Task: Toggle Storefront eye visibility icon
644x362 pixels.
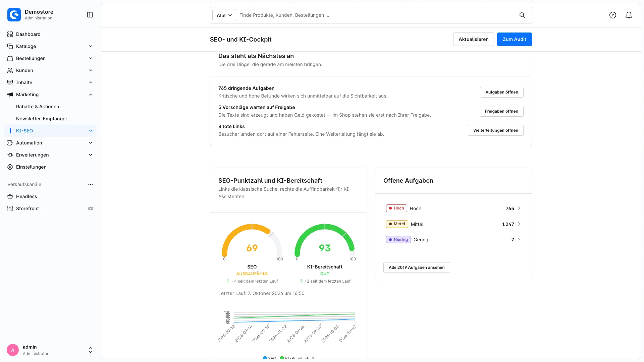Action: click(91, 208)
